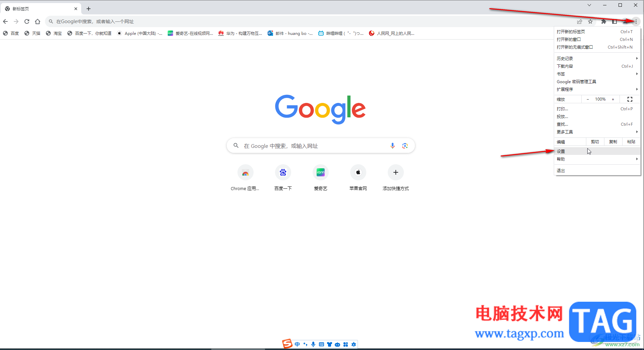Click 设置 in the Chrome menu
Image resolution: width=644 pixels, height=350 pixels.
(x=597, y=152)
